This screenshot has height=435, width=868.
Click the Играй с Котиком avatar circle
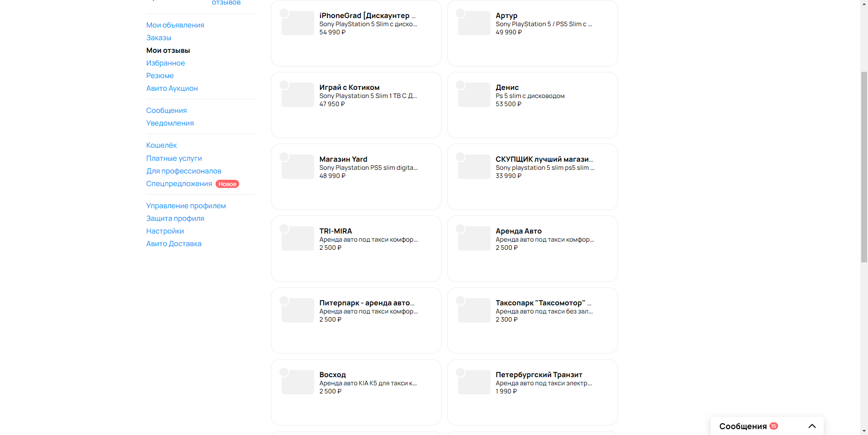(x=284, y=85)
